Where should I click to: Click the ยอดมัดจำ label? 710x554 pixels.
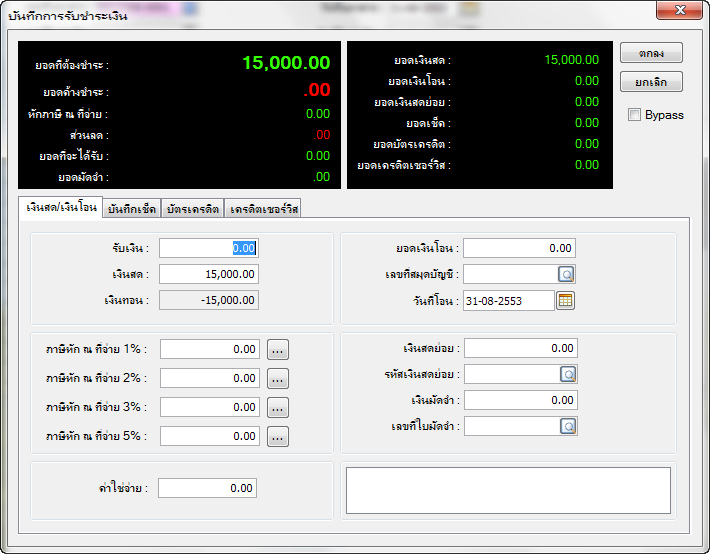click(83, 177)
